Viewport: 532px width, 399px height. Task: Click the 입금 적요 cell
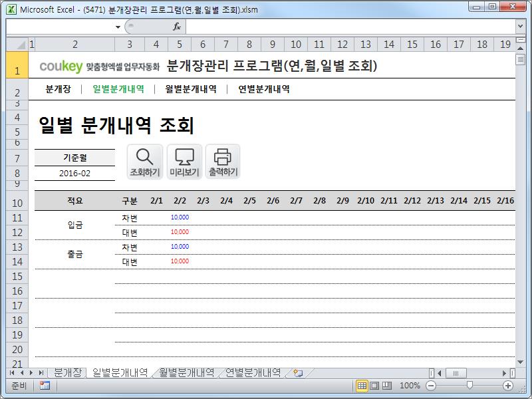(74, 225)
